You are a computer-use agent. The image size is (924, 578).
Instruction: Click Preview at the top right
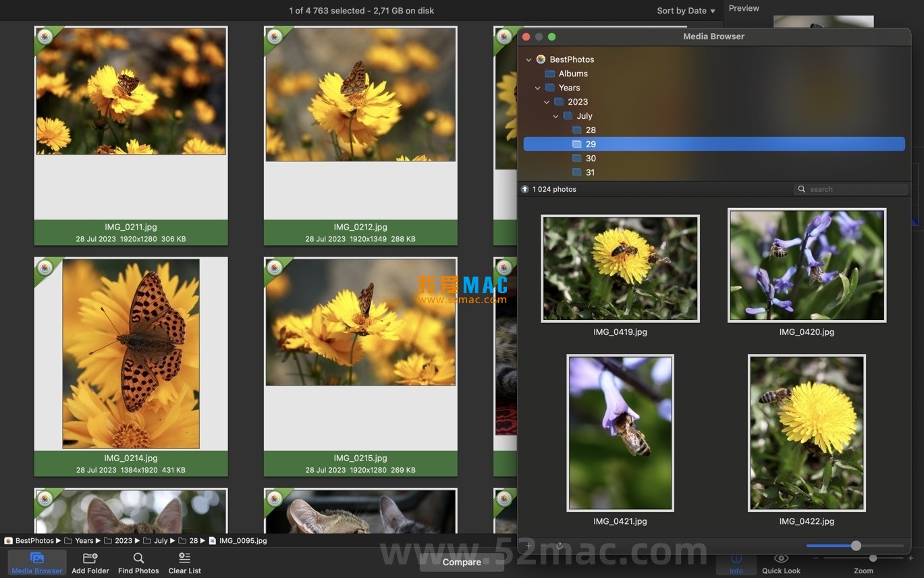(x=743, y=8)
